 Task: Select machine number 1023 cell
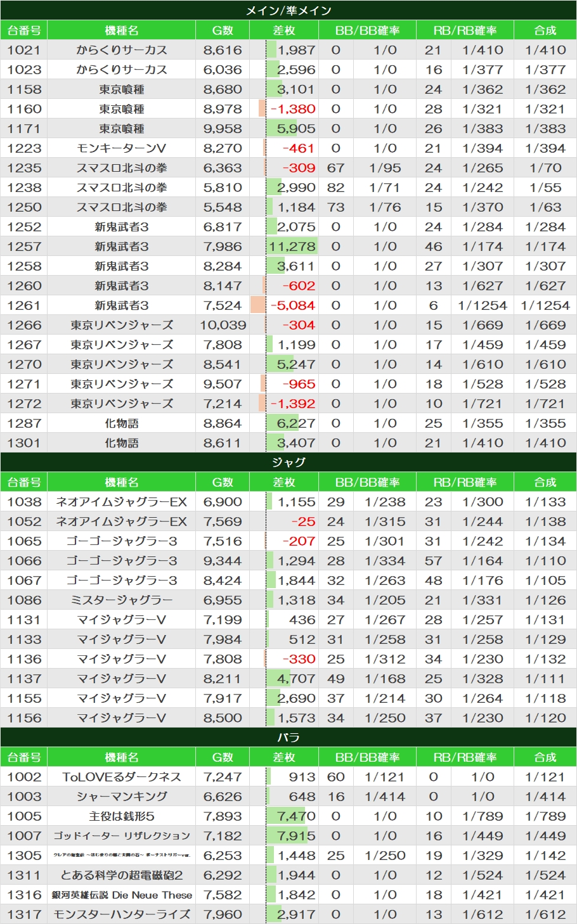(x=24, y=70)
